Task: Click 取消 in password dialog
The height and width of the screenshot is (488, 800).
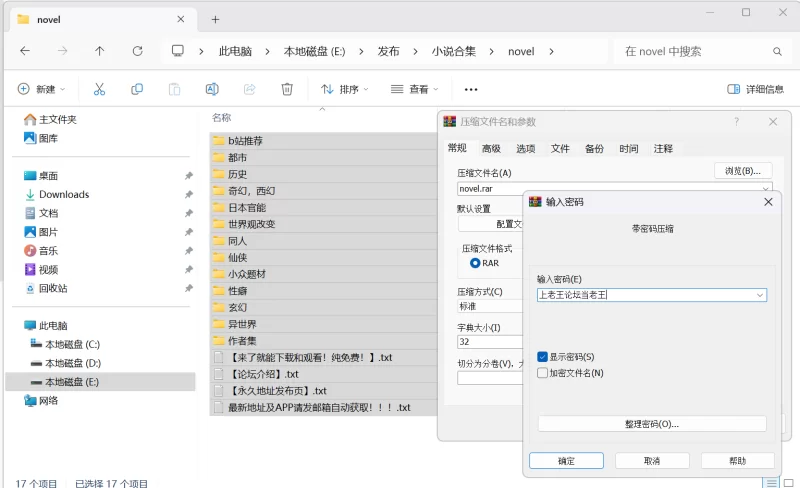Action: 652,460
